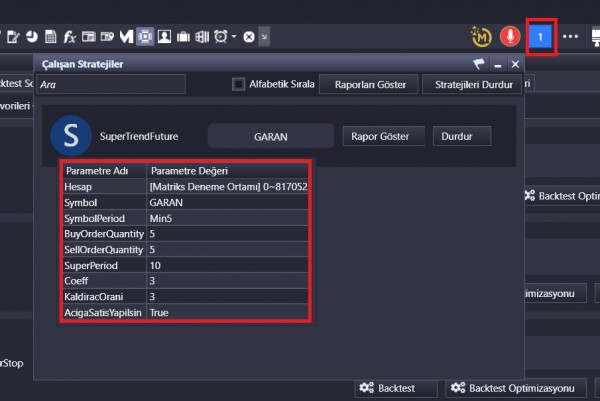This screenshot has width=600, height=401.
Task: Open the blue running strategies counter
Action: point(540,37)
